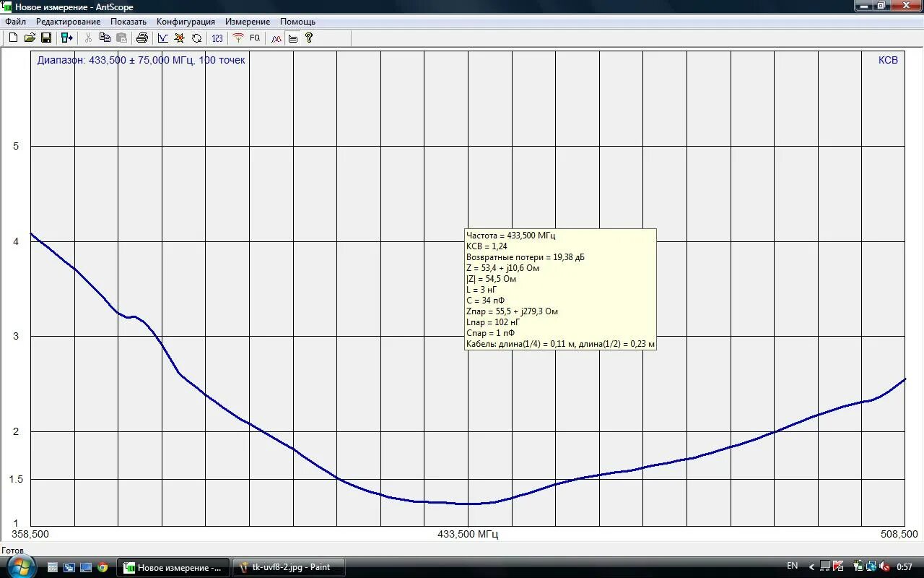This screenshot has height=578, width=924.
Task: Click the volume tray icon
Action: (x=884, y=567)
